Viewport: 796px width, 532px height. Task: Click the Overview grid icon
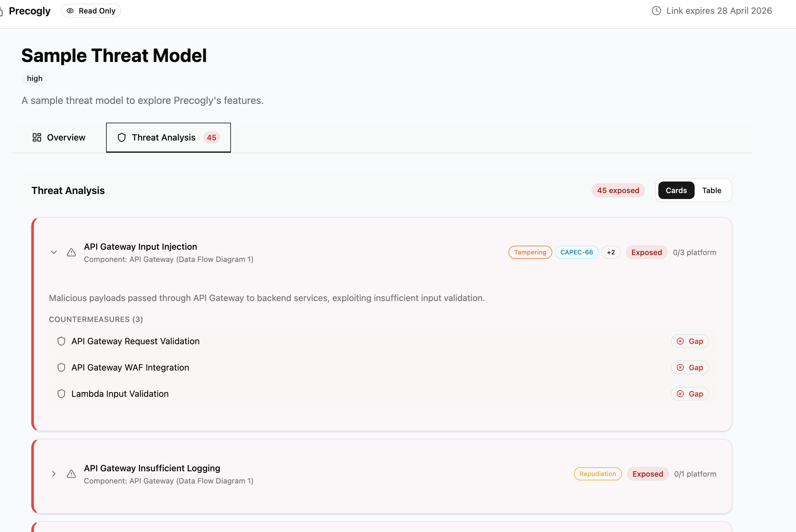[37, 137]
